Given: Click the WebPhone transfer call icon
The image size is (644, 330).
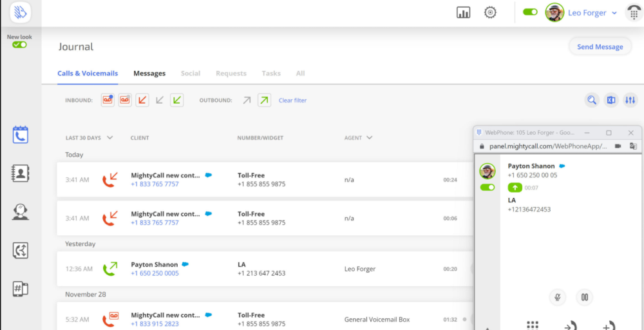Looking at the screenshot, I should [x=571, y=326].
